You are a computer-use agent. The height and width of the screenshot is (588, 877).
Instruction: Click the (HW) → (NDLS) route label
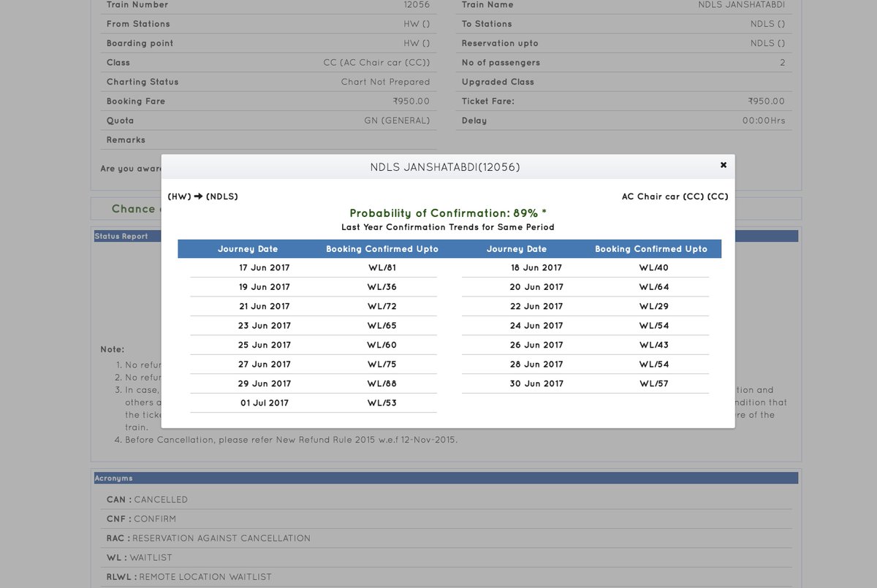coord(202,196)
